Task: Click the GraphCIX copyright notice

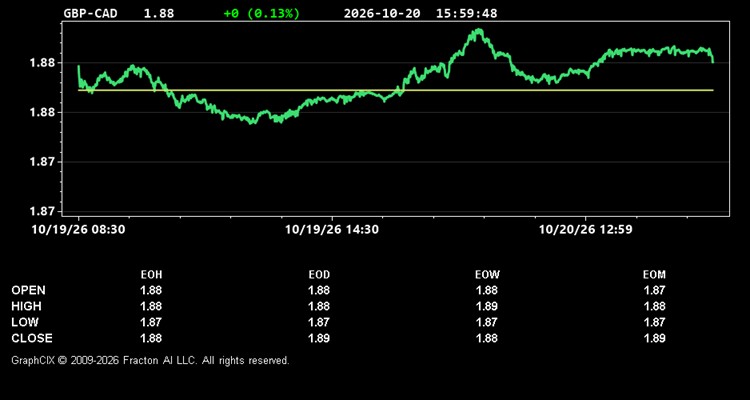Action: [151, 360]
